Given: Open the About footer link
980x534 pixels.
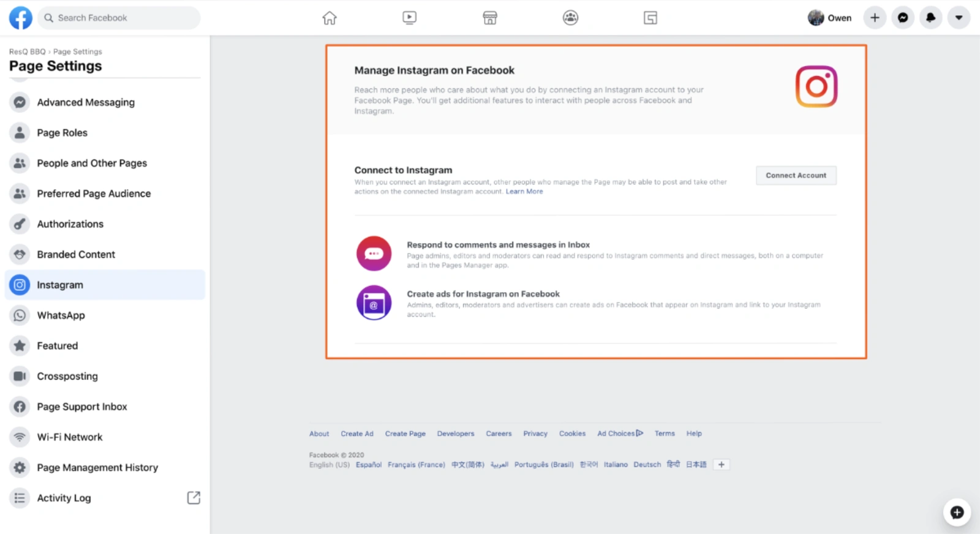Looking at the screenshot, I should point(319,434).
